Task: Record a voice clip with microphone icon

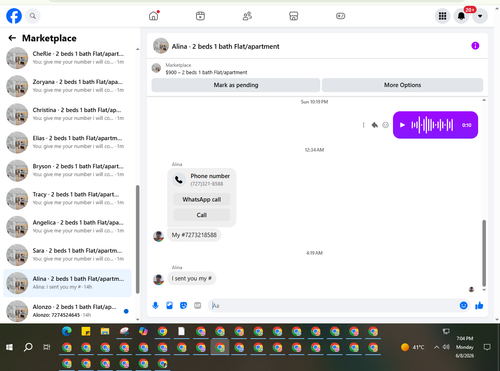Action: [x=155, y=305]
